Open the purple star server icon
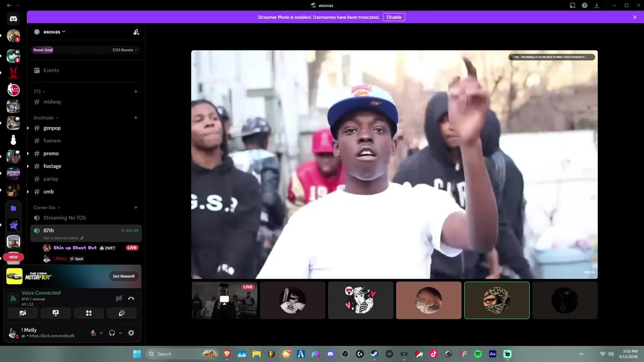Image resolution: width=644 pixels, height=362 pixels. point(14,225)
